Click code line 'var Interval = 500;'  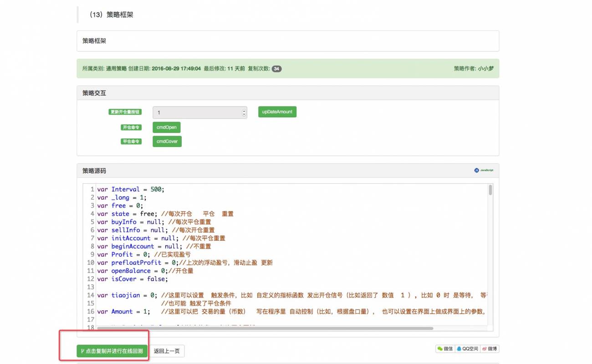pos(131,189)
